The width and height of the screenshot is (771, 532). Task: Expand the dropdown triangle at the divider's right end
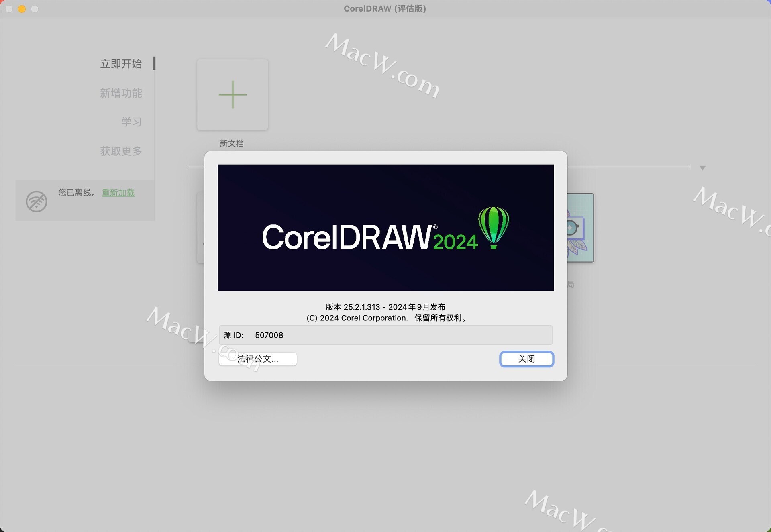(x=702, y=168)
